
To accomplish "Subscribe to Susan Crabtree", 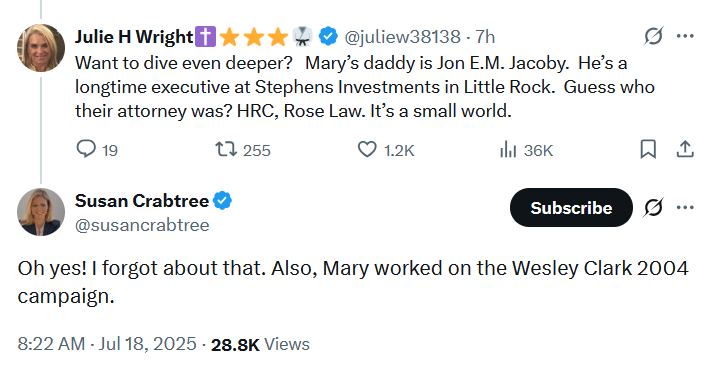I will click(x=571, y=208).
